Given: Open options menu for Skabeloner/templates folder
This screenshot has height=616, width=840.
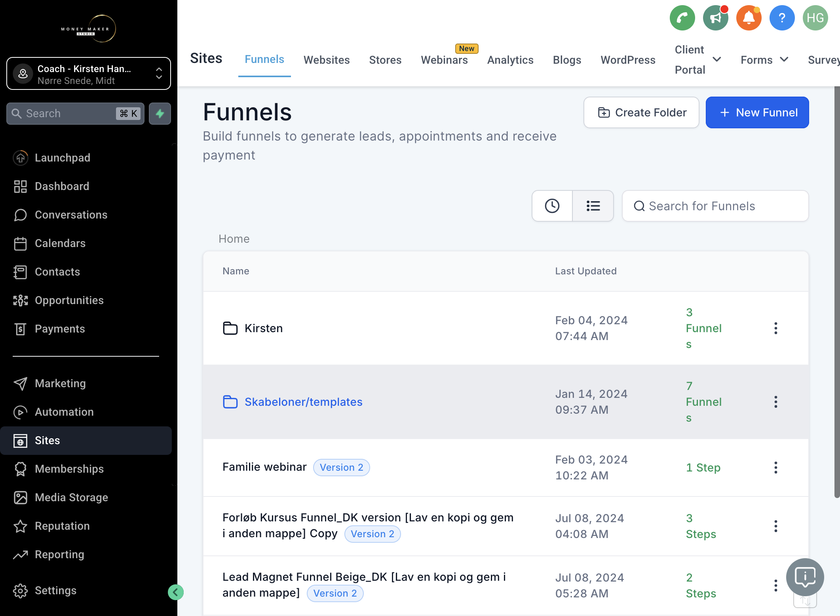Looking at the screenshot, I should 775,402.
